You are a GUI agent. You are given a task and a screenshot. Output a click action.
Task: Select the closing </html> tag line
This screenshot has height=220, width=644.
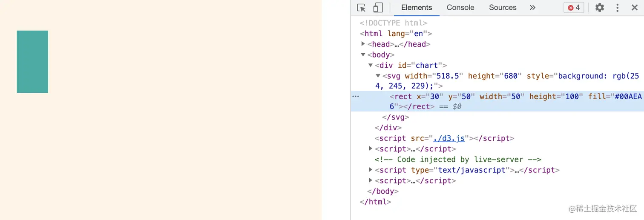(x=375, y=202)
